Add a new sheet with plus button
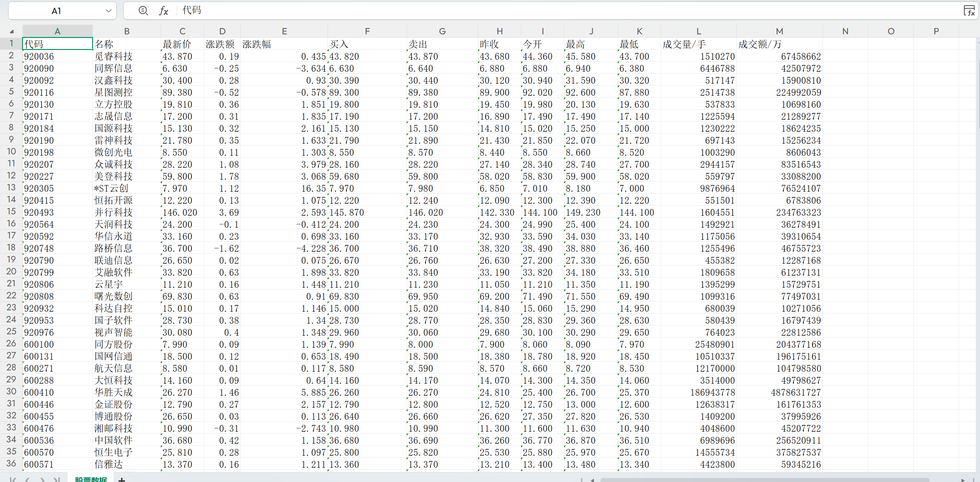 122,479
